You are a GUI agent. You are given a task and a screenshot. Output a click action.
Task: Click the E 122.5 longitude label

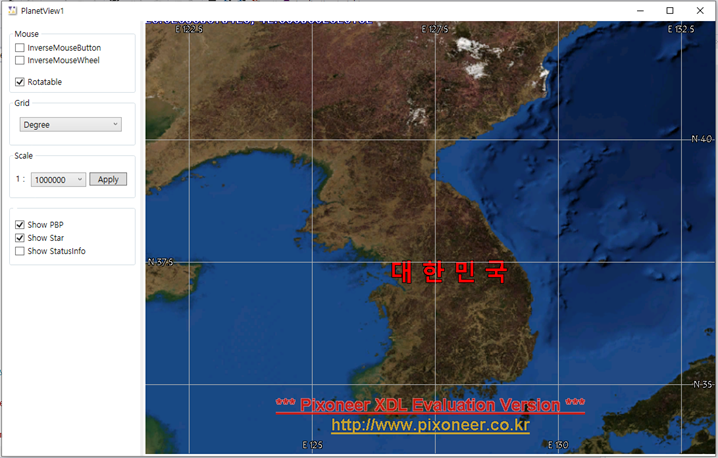tap(189, 29)
